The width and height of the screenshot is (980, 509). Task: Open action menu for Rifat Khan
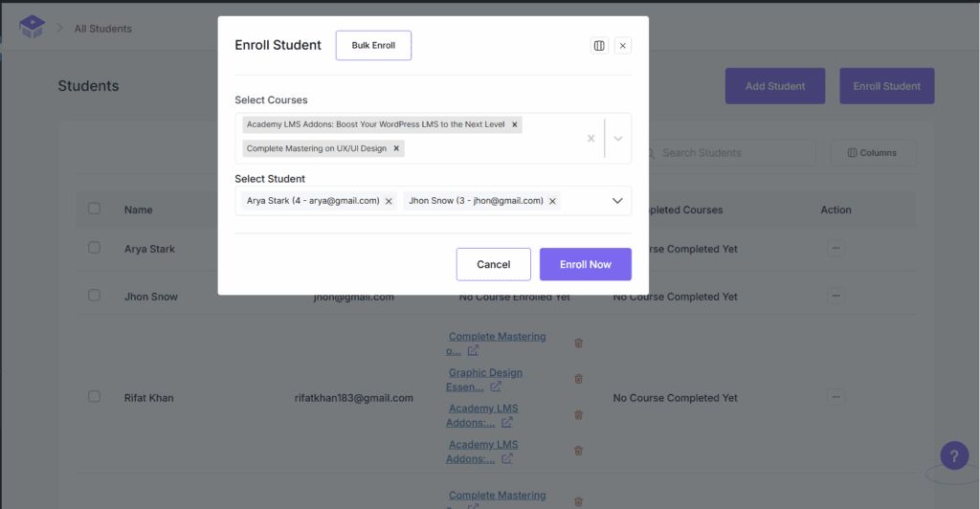coord(836,397)
